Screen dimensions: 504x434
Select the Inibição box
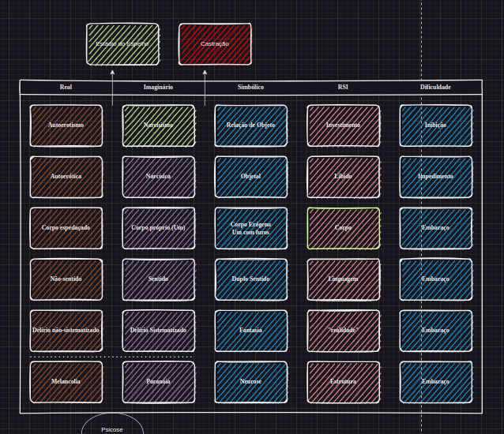click(x=436, y=125)
